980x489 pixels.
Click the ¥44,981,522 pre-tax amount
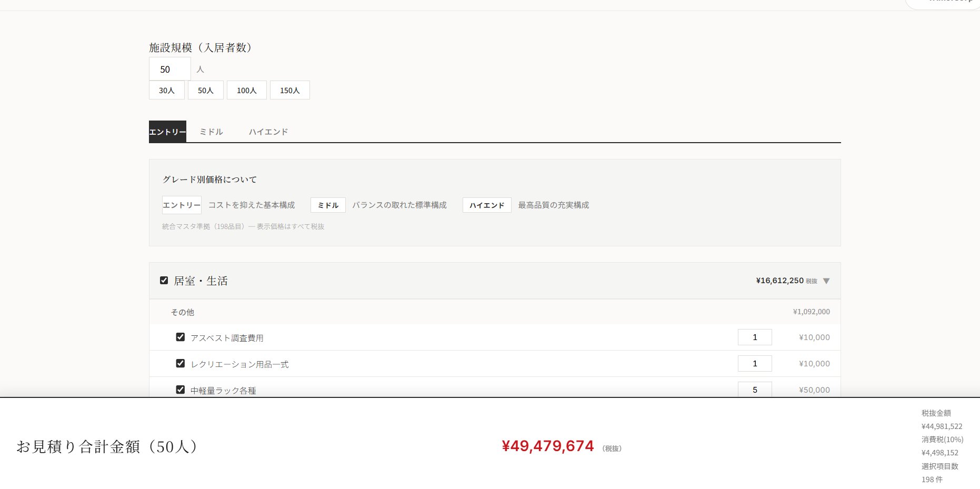tap(942, 426)
